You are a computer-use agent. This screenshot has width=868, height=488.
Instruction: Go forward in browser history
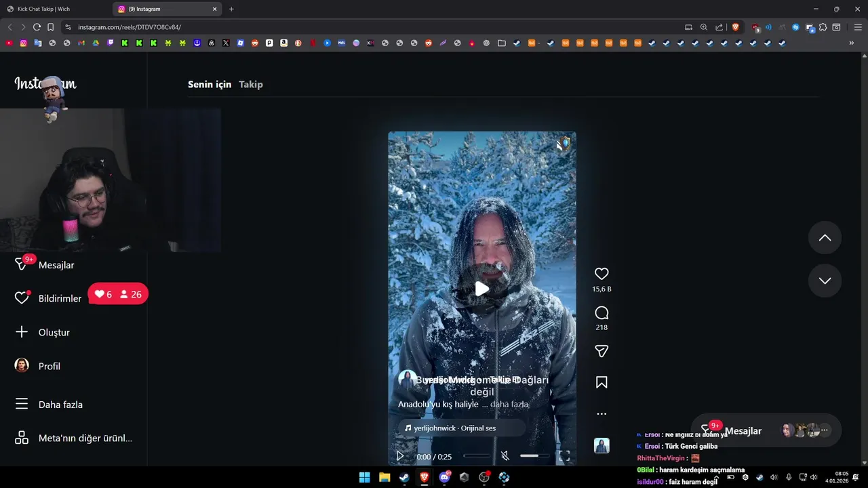pos(23,27)
